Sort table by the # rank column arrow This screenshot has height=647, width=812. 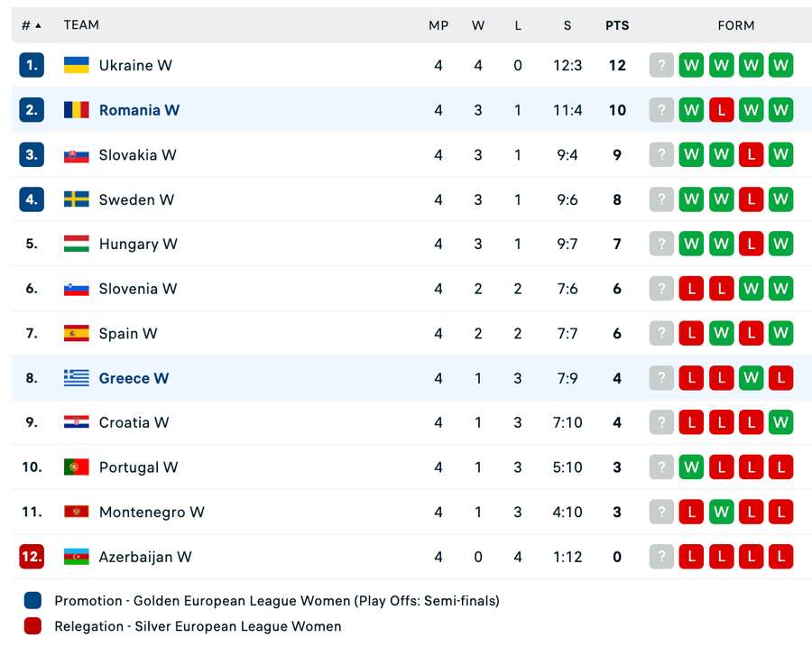(38, 25)
